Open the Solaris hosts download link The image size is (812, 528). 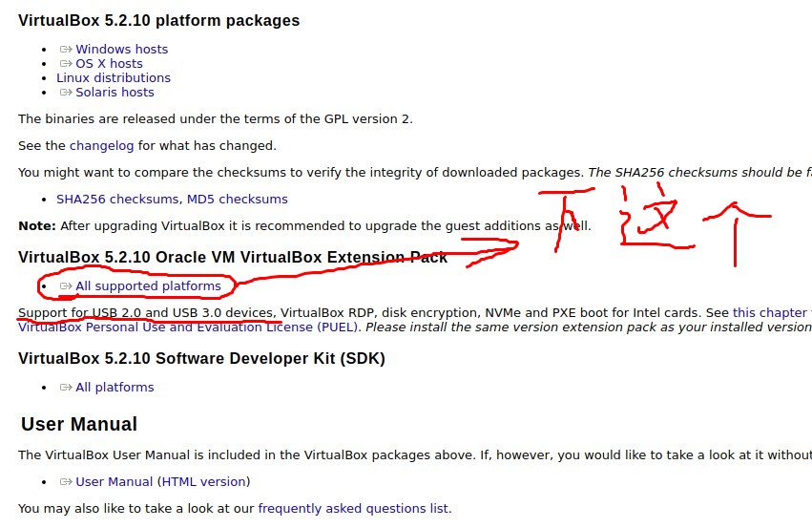[x=115, y=93]
